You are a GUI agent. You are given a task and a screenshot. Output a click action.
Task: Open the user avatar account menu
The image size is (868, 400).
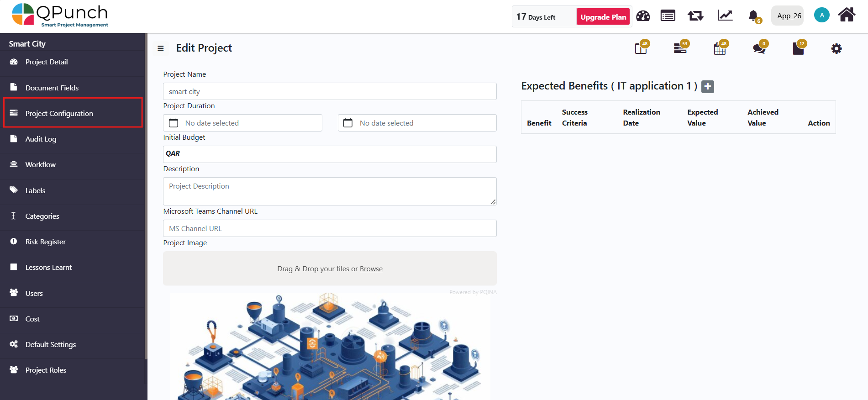click(821, 16)
